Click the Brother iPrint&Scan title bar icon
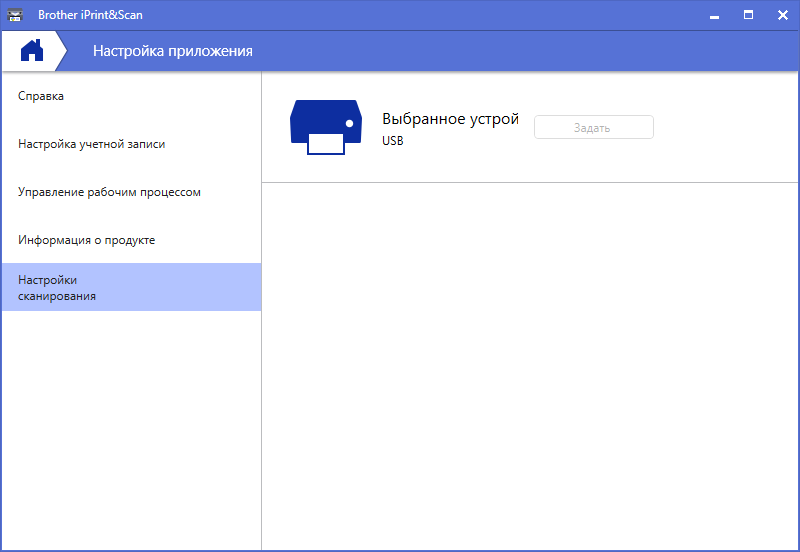This screenshot has height=552, width=800. coord(15,15)
